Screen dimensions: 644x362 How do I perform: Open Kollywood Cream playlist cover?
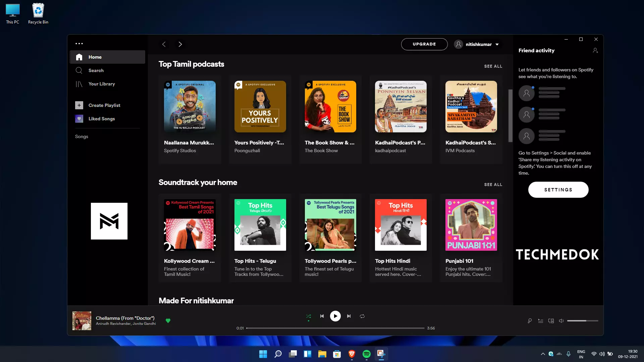point(190,225)
